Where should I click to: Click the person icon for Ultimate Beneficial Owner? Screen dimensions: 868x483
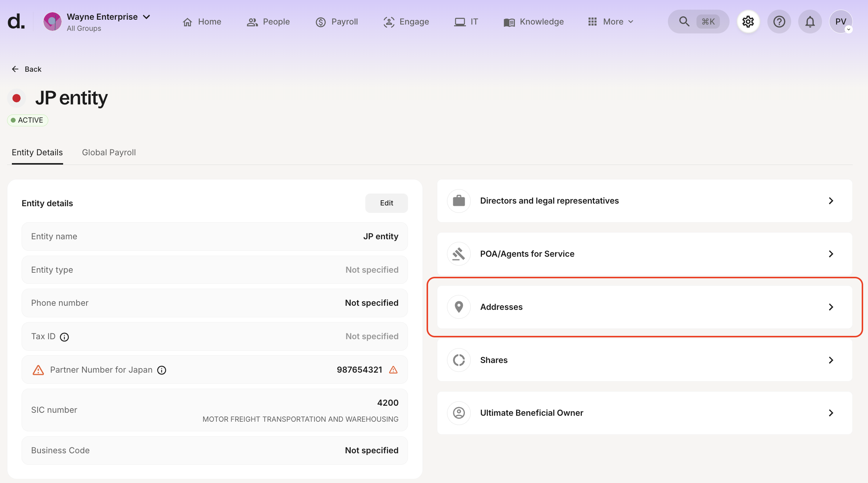[459, 413]
